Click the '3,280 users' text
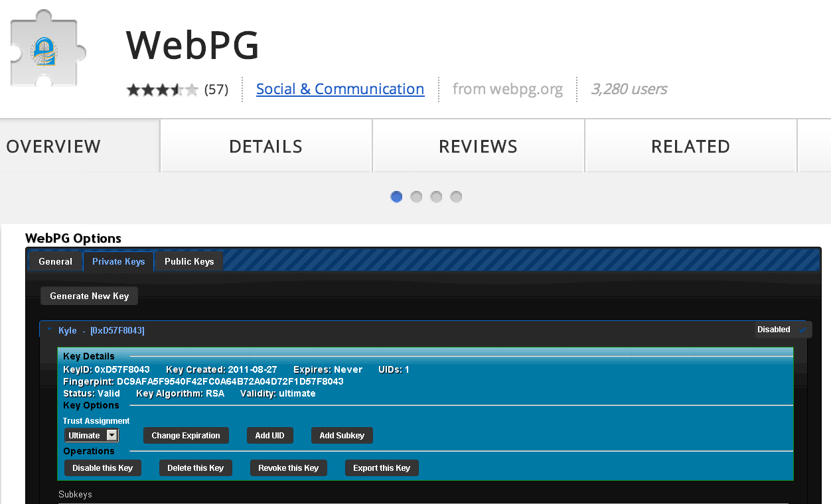The image size is (831, 504). pos(629,89)
